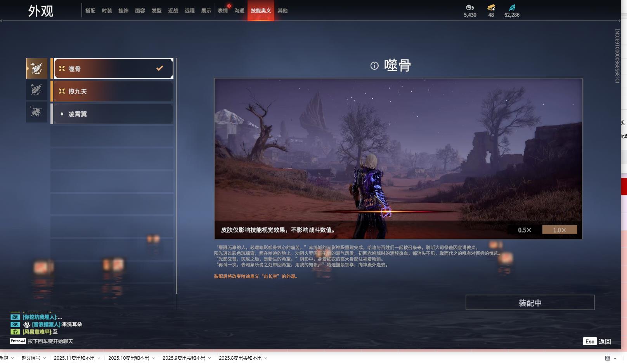Image resolution: width=627 pixels, height=364 pixels.
Task: Click the 按下回车键开始聊天 chat input
Action: pos(50,342)
